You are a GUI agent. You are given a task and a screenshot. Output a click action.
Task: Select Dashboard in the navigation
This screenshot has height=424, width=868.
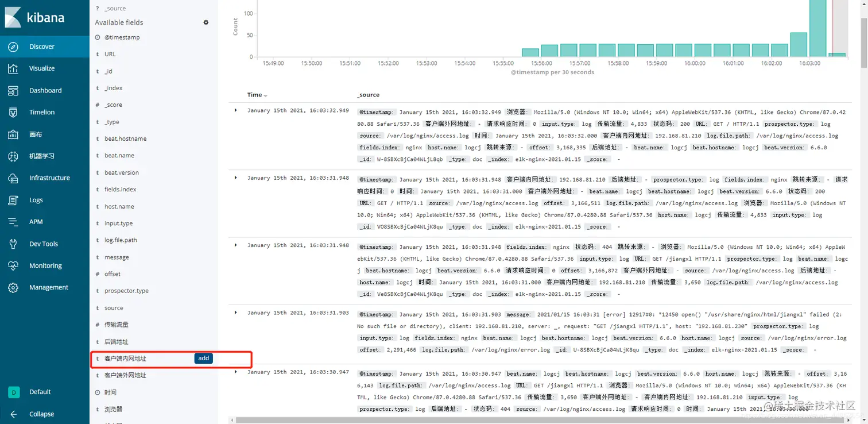coord(45,91)
